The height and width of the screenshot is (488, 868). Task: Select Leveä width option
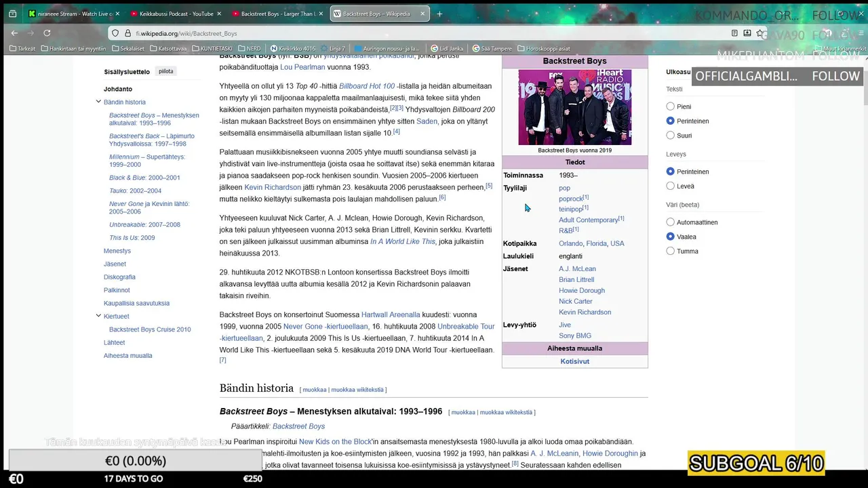click(670, 186)
